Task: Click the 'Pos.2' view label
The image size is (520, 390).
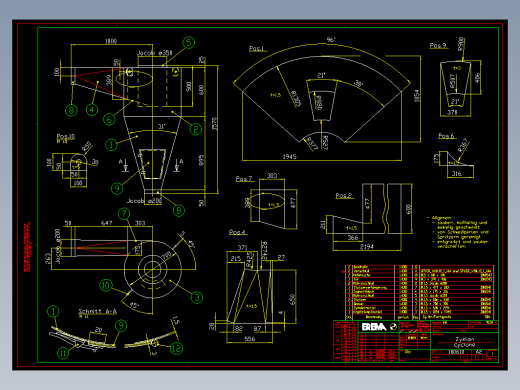Action: 344,195
